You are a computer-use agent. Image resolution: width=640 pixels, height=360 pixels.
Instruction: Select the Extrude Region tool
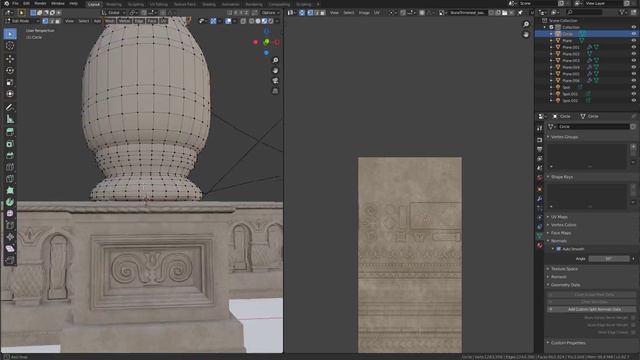click(x=10, y=132)
